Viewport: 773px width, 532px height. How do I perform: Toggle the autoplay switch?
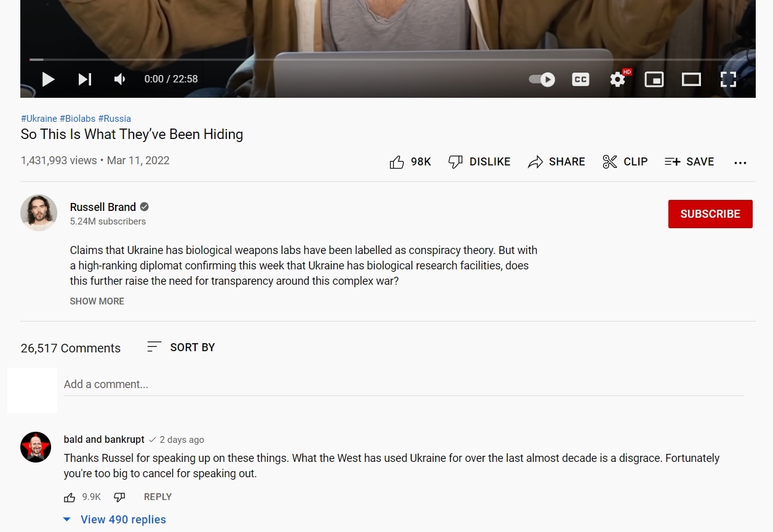(542, 79)
